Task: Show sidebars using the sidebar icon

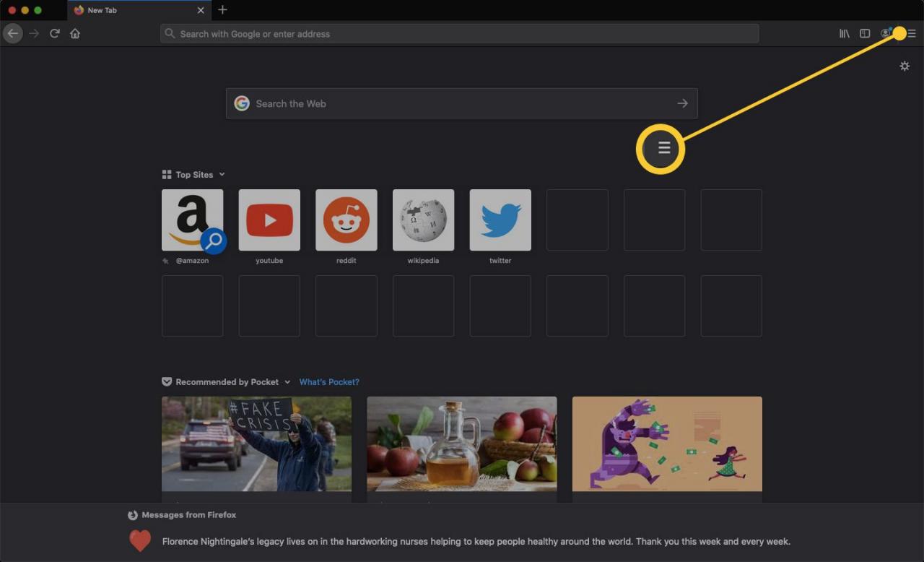Action: [865, 33]
